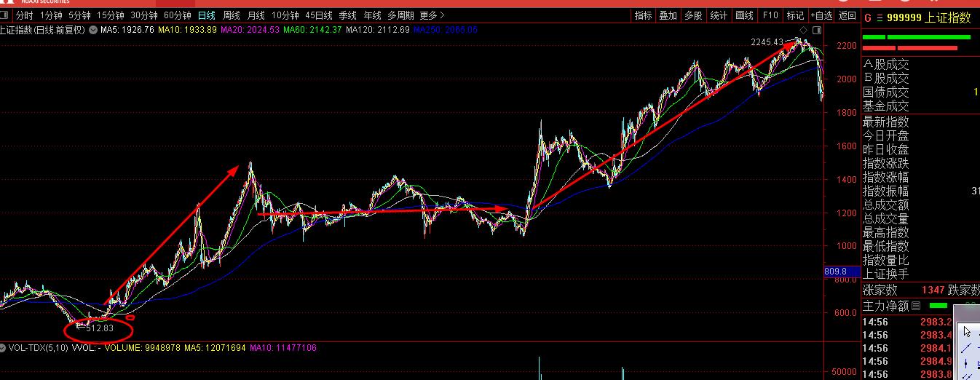Image resolution: width=980 pixels, height=380 pixels.
Task: Select the 60分钟 period tab
Action: pos(177,15)
